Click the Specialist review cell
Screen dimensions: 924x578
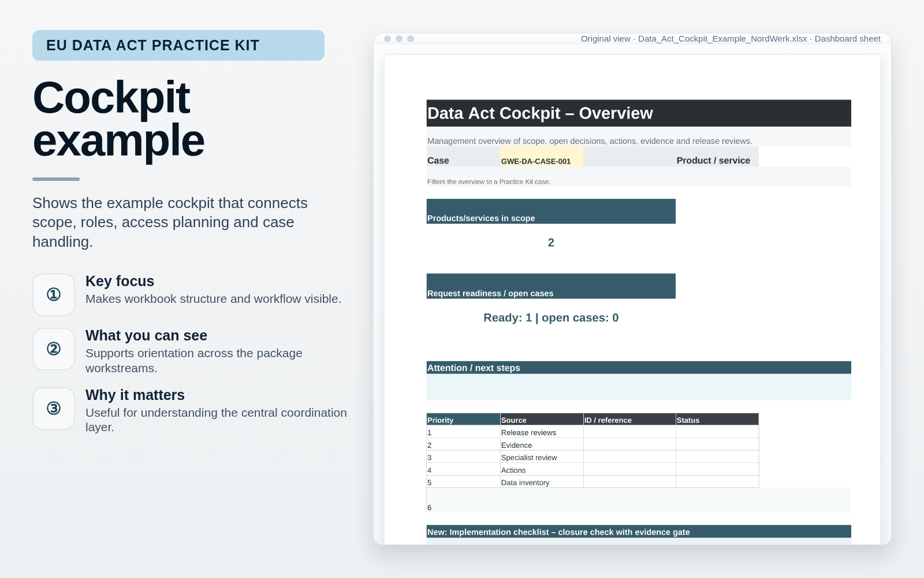point(542,457)
